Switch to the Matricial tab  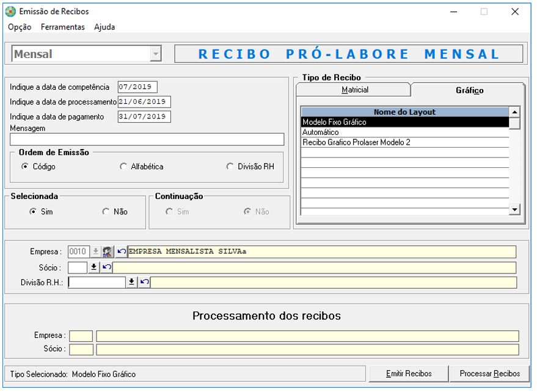coord(355,90)
